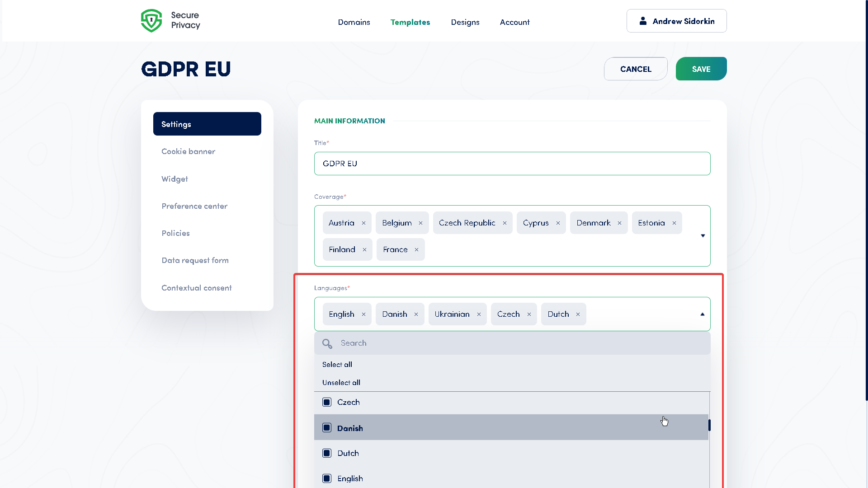Uncheck the Danish language checkbox

pos(327,427)
